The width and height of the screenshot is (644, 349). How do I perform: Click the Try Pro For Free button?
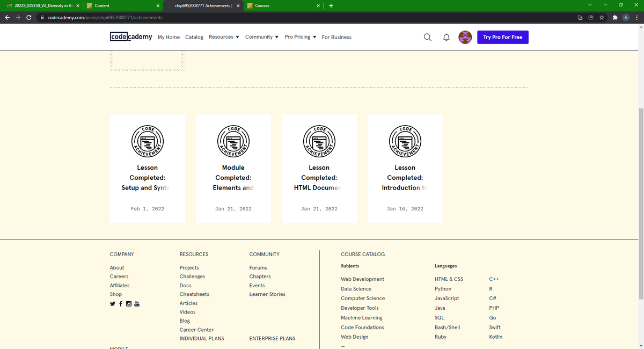[502, 37]
